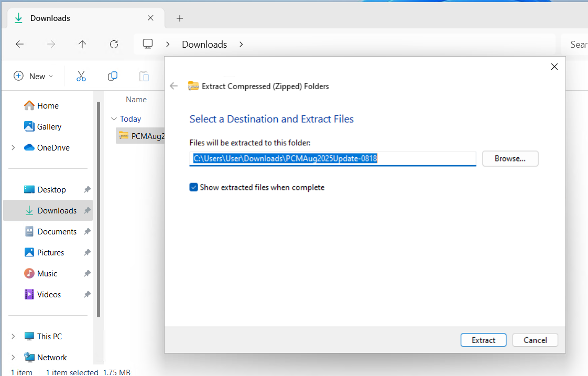Open Documents in the sidebar
The width and height of the screenshot is (588, 376).
[x=57, y=232]
